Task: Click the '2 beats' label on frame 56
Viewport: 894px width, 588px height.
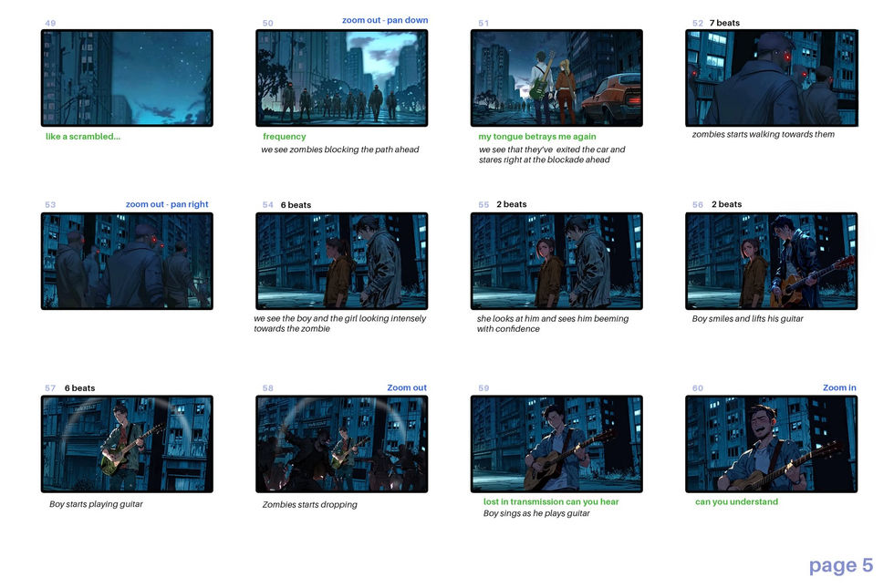Action: 726,204
